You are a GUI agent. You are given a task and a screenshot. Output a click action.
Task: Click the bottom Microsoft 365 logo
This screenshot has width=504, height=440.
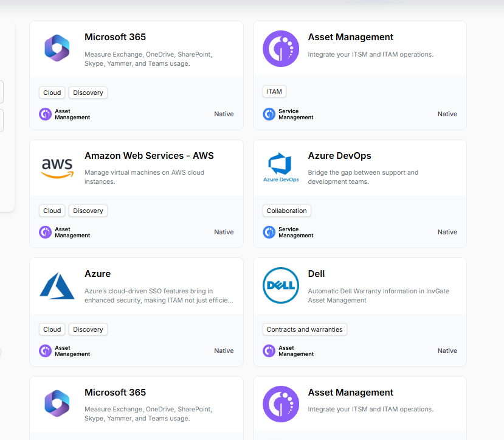[x=57, y=403]
